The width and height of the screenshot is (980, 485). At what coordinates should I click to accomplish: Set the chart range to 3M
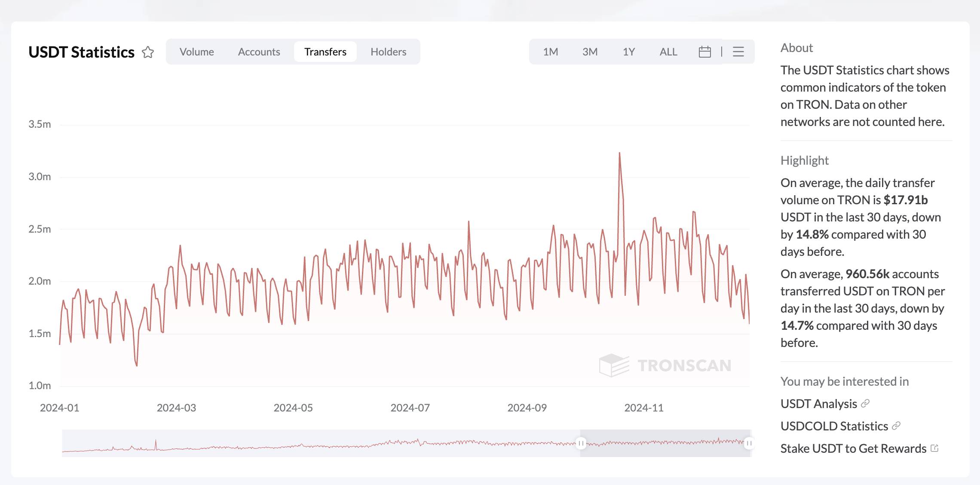pos(590,52)
